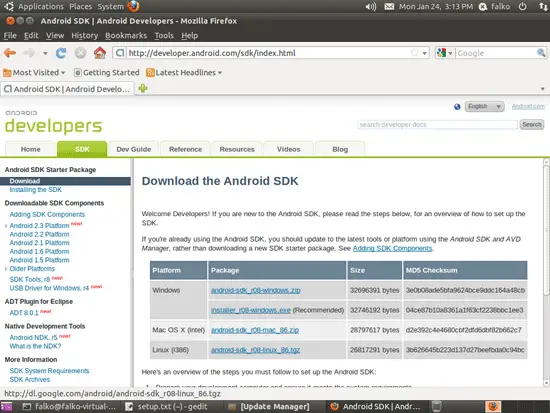Open Installing the SDK sidebar link
The image size is (550, 413).
click(x=35, y=190)
